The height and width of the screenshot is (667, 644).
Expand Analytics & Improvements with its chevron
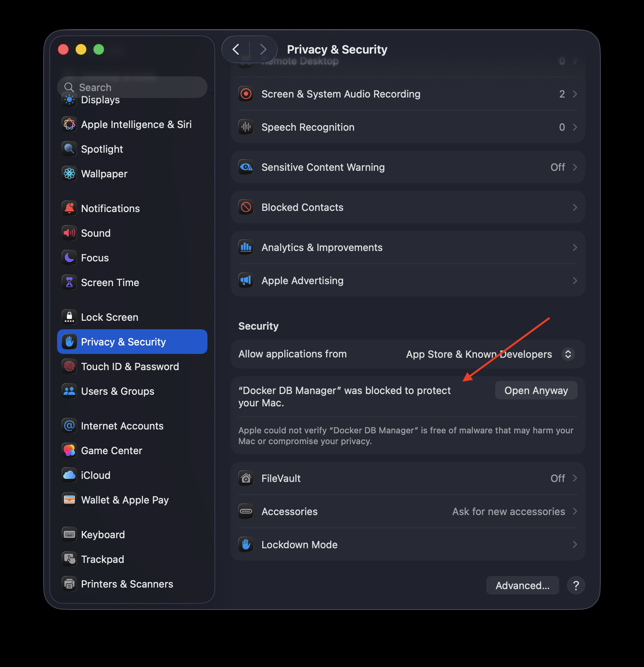(x=575, y=247)
